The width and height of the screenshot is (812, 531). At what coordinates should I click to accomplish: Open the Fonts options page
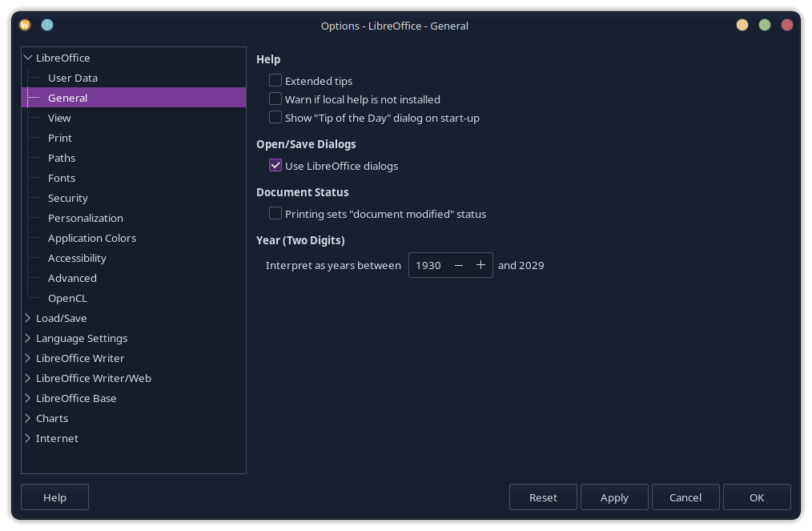(x=62, y=178)
